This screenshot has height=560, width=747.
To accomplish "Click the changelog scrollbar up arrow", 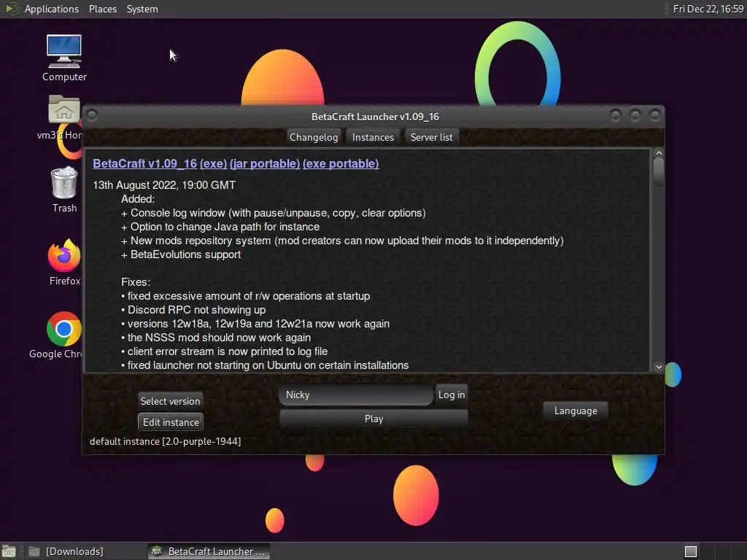I will click(659, 153).
